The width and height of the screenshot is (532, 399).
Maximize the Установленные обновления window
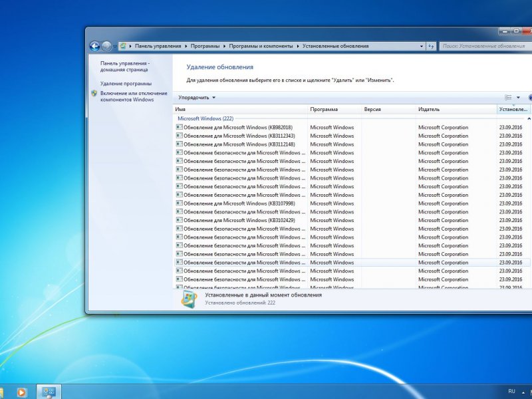pos(516,31)
